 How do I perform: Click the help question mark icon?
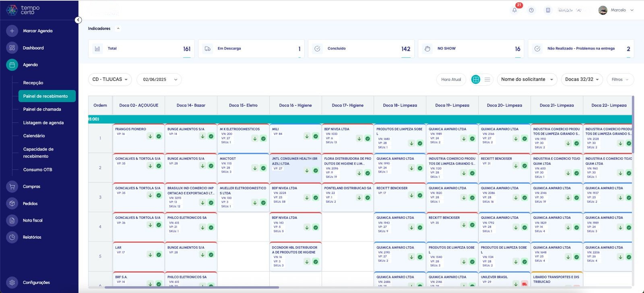pyautogui.click(x=531, y=10)
